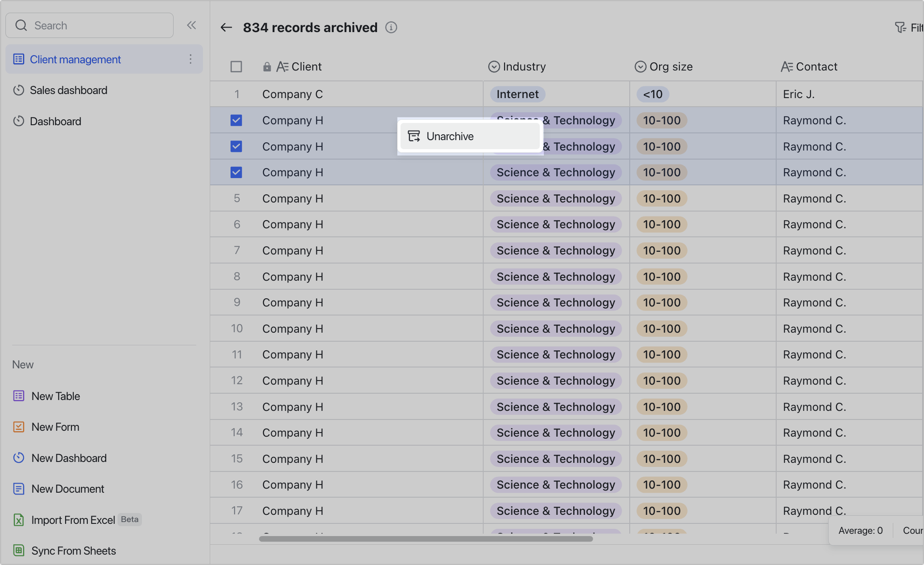Choose Unarchive from the context menu
The width and height of the screenshot is (924, 565).
point(450,136)
